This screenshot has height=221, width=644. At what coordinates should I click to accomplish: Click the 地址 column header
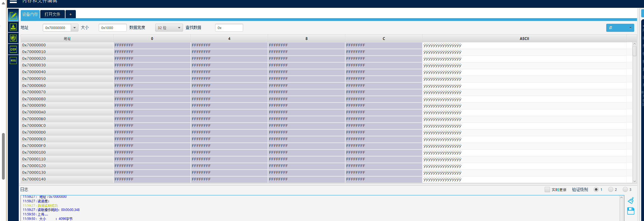67,39
